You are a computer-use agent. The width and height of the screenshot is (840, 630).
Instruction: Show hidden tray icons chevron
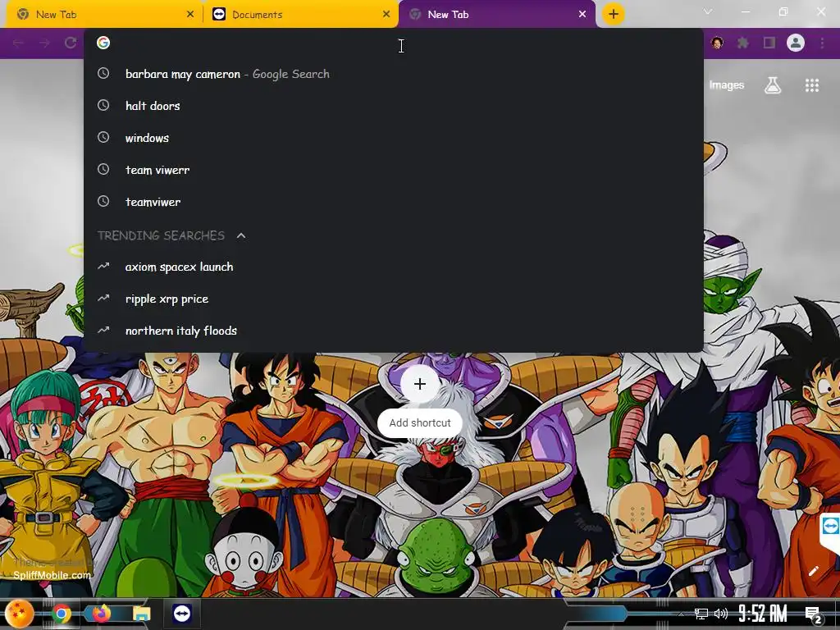682,614
